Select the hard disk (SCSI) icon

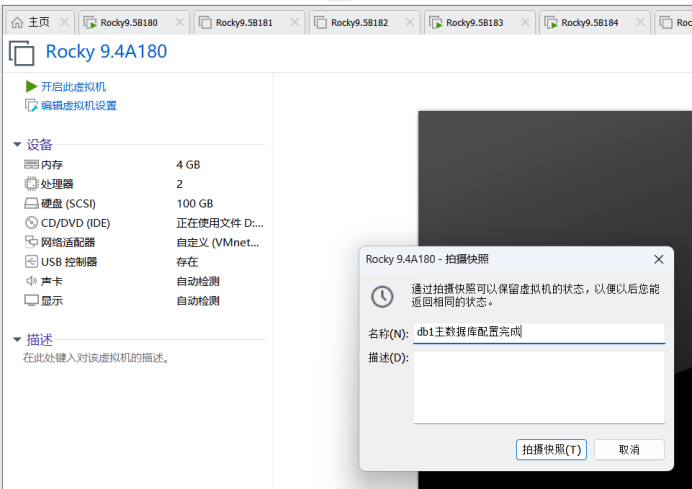(x=31, y=203)
